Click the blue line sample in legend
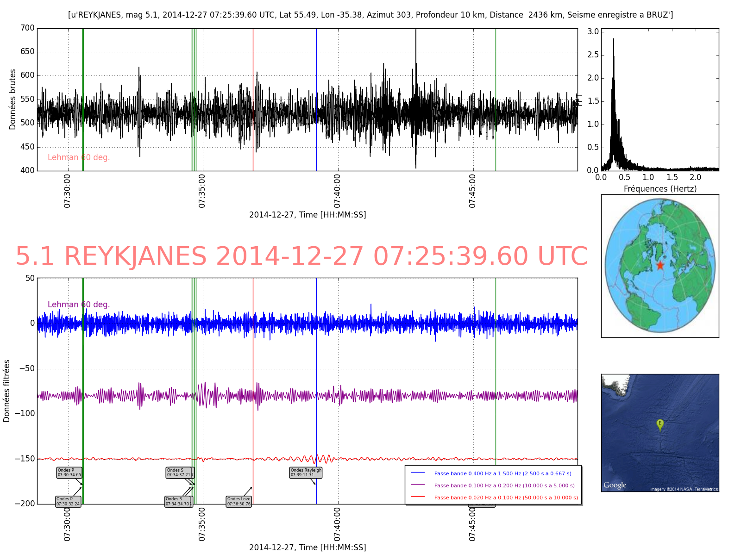This screenshot has width=741, height=560. pyautogui.click(x=418, y=473)
